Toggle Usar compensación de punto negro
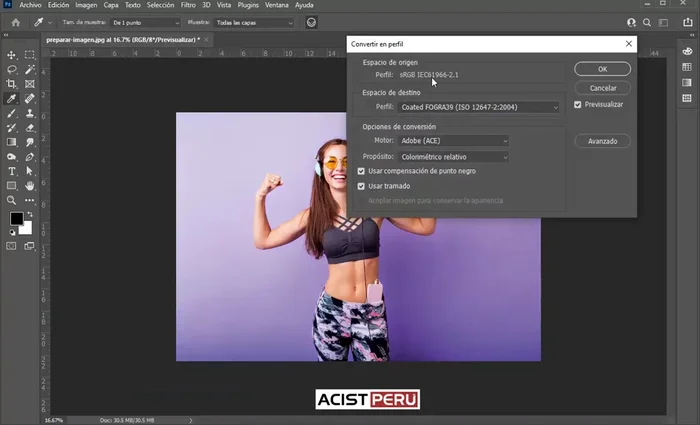Image resolution: width=700 pixels, height=425 pixels. click(362, 171)
